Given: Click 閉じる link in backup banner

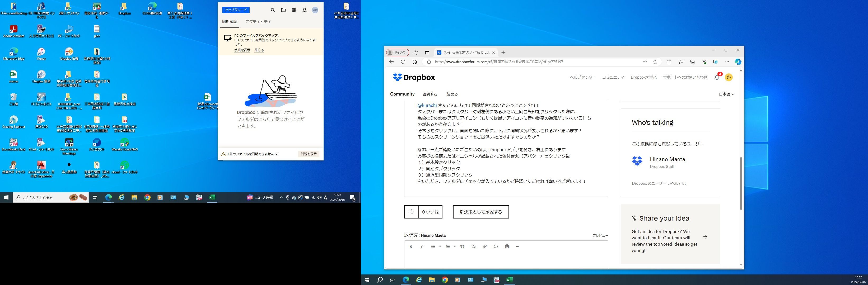Looking at the screenshot, I should click(x=259, y=50).
